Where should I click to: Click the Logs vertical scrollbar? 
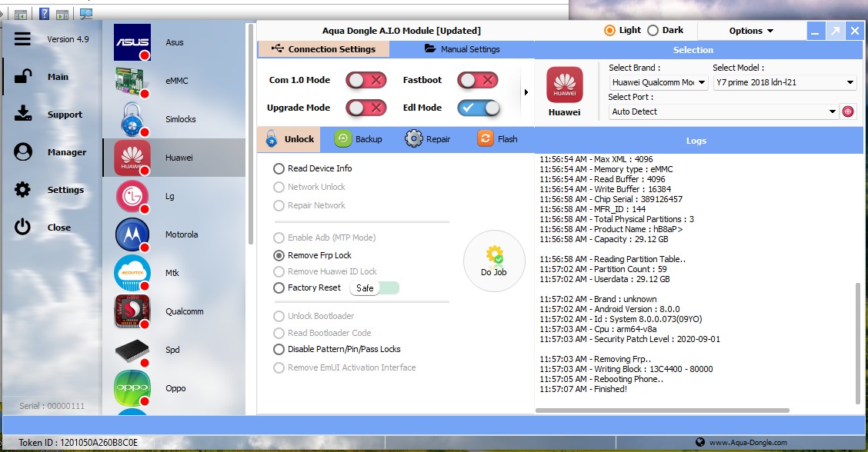tap(859, 343)
